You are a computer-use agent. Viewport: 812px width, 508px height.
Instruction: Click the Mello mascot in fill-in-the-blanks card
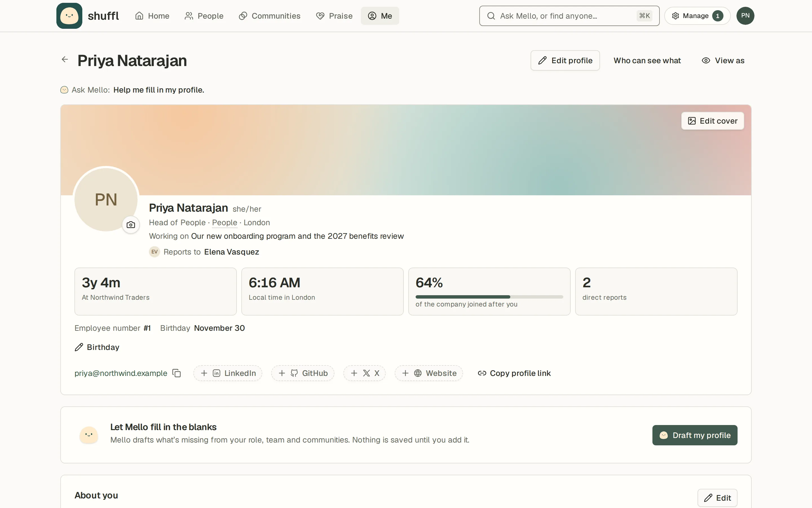pyautogui.click(x=89, y=435)
